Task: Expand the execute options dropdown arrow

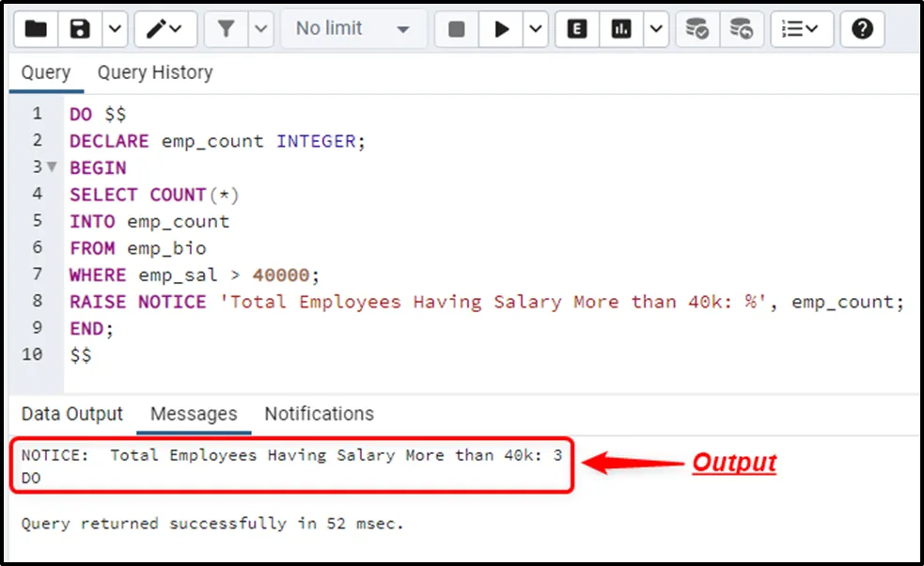Action: pos(535,29)
